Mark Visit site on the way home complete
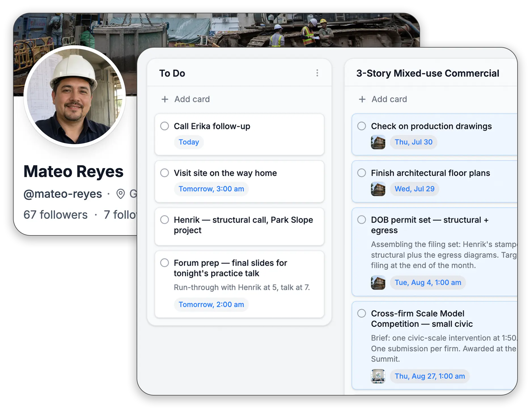Screen dimensions: 532x408 click(x=164, y=173)
